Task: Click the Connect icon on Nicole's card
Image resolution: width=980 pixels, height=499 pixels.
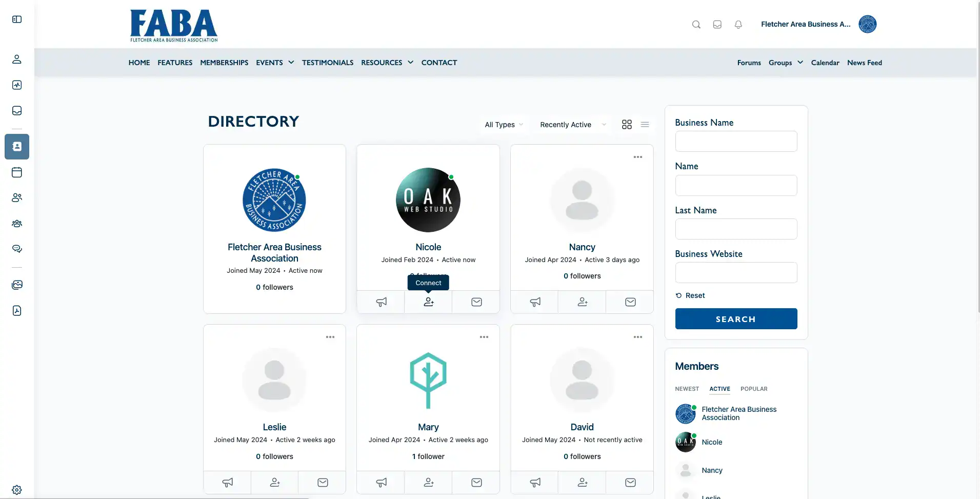Action: point(428,302)
